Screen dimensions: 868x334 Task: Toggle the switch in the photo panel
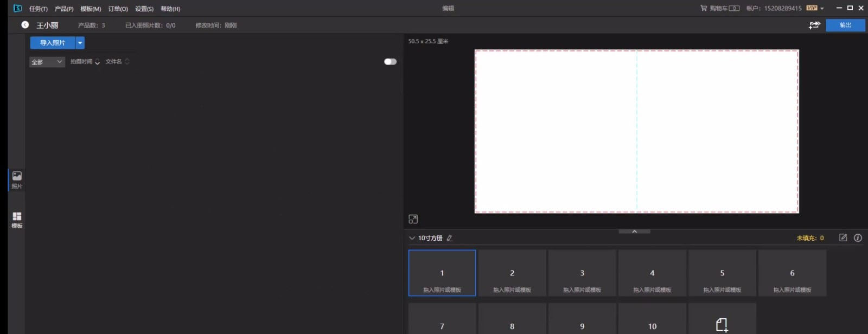point(390,62)
